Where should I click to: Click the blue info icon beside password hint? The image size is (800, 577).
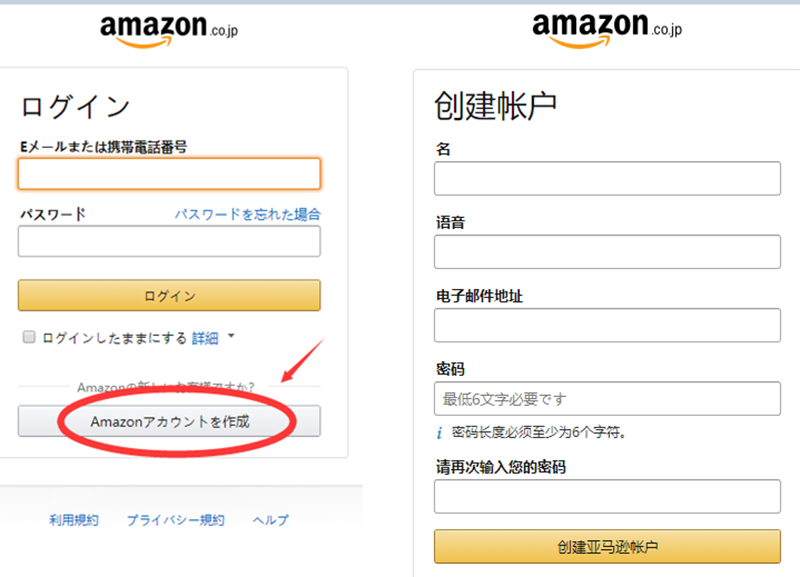click(x=439, y=433)
